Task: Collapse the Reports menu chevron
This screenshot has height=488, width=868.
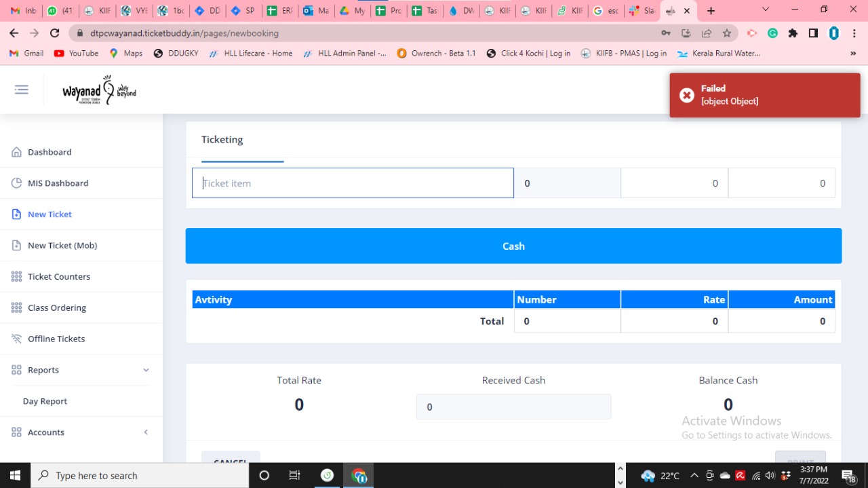Action: click(146, 370)
